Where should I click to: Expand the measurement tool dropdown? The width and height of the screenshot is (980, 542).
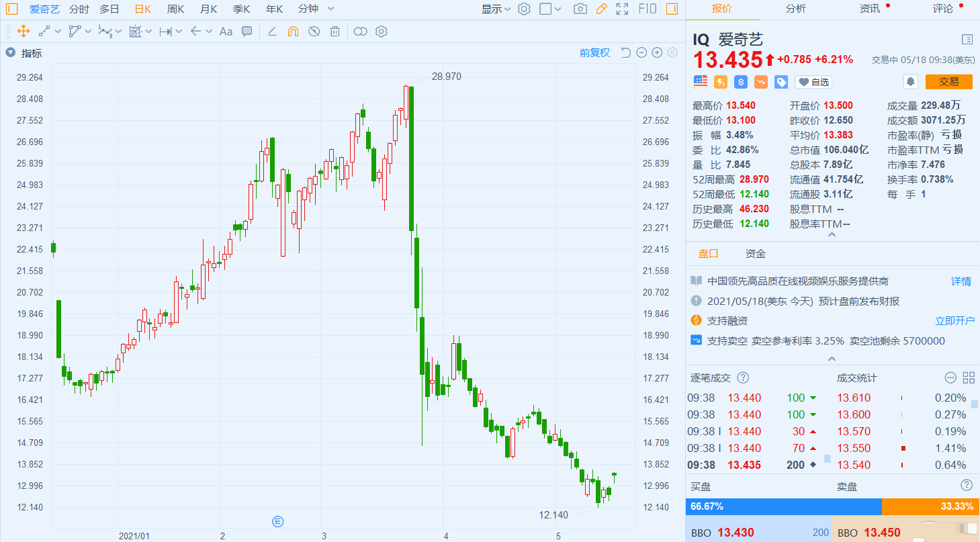pyautogui.click(x=179, y=32)
